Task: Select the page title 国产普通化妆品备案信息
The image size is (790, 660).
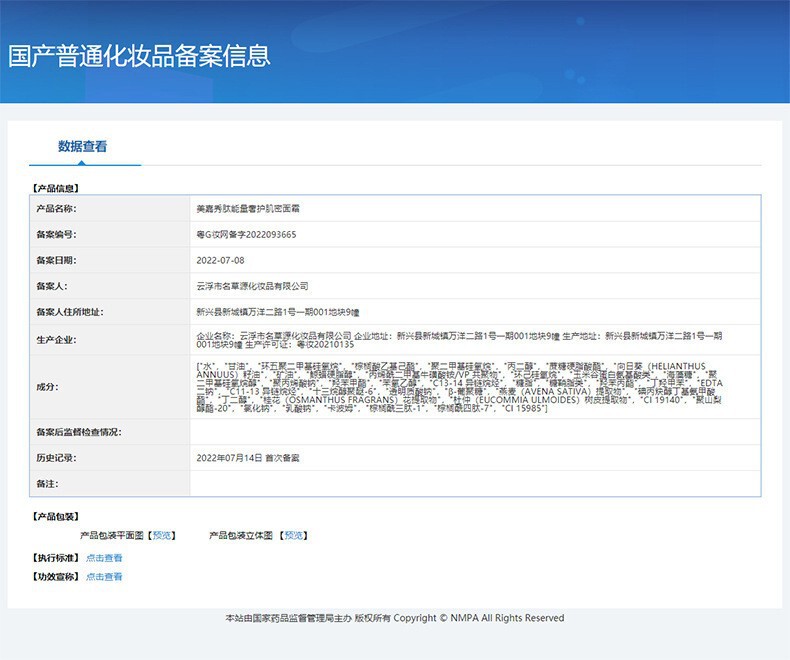Action: click(139, 56)
